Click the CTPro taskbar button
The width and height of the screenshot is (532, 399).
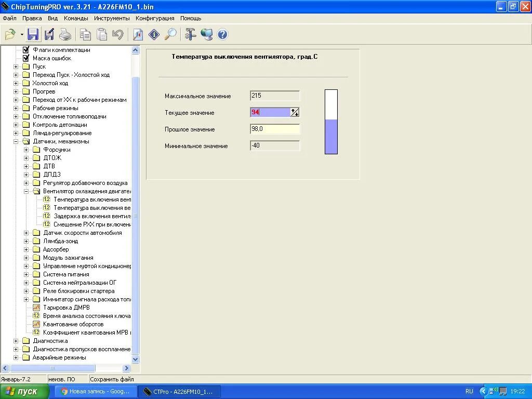tap(179, 392)
